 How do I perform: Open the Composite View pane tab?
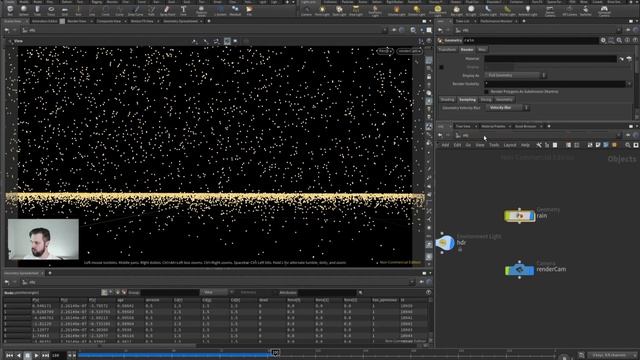coord(109,21)
